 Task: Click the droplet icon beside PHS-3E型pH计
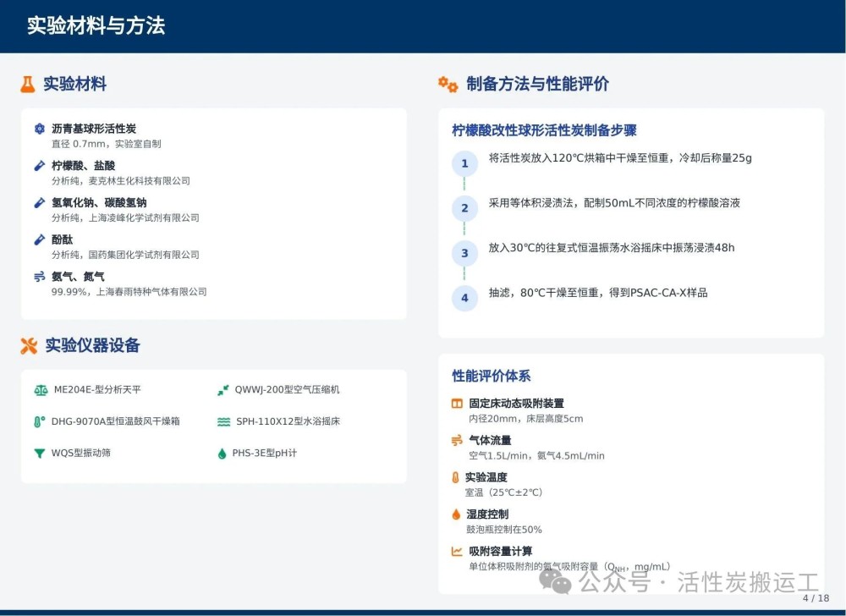click(222, 454)
